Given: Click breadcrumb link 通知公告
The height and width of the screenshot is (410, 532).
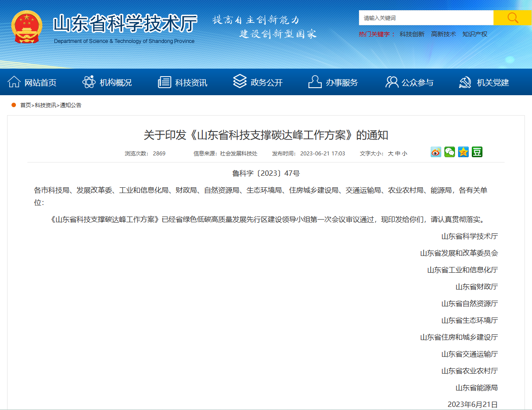Looking at the screenshot, I should pyautogui.click(x=71, y=105).
